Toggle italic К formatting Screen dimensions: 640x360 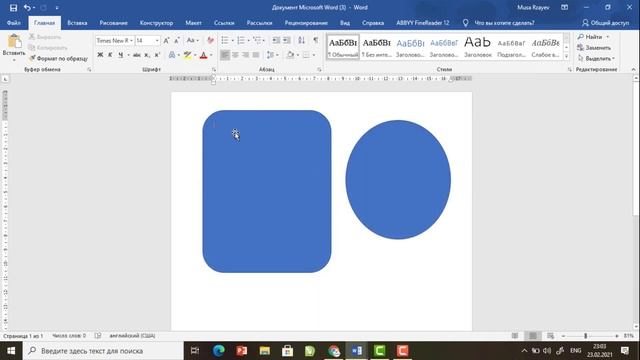click(110, 55)
